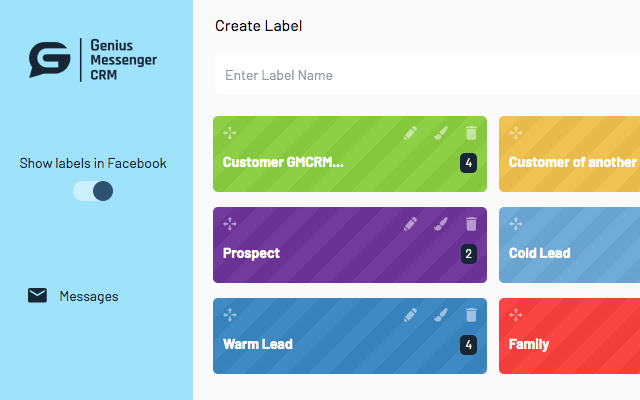Click the Genius Messenger CRM logo
This screenshot has height=400, width=640.
pos(93,60)
